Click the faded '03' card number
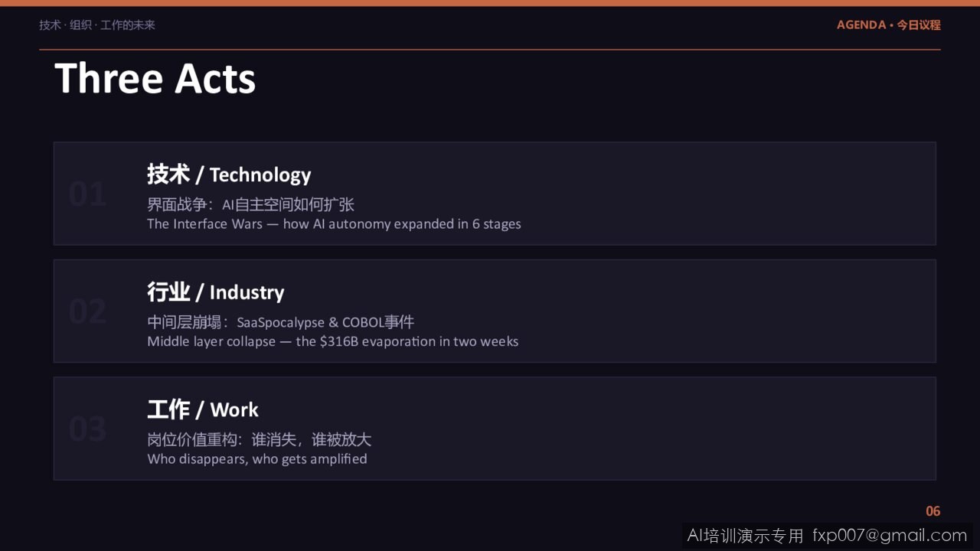Image resolution: width=980 pixels, height=551 pixels. (x=87, y=429)
